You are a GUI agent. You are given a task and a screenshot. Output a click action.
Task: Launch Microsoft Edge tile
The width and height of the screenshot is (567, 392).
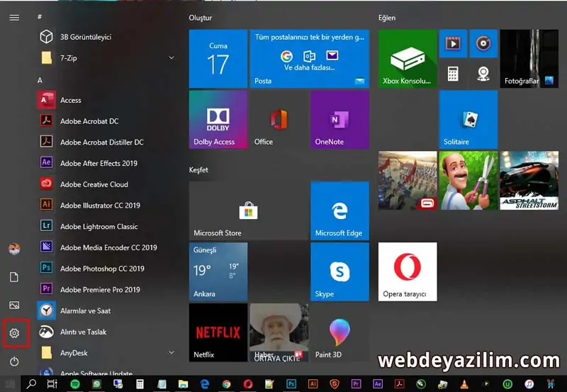coord(340,211)
